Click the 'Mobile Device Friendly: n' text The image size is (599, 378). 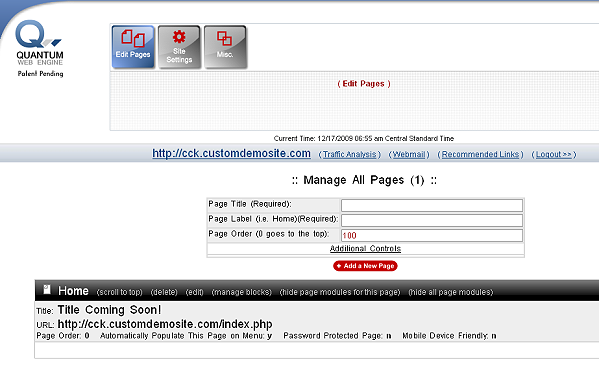tap(449, 336)
